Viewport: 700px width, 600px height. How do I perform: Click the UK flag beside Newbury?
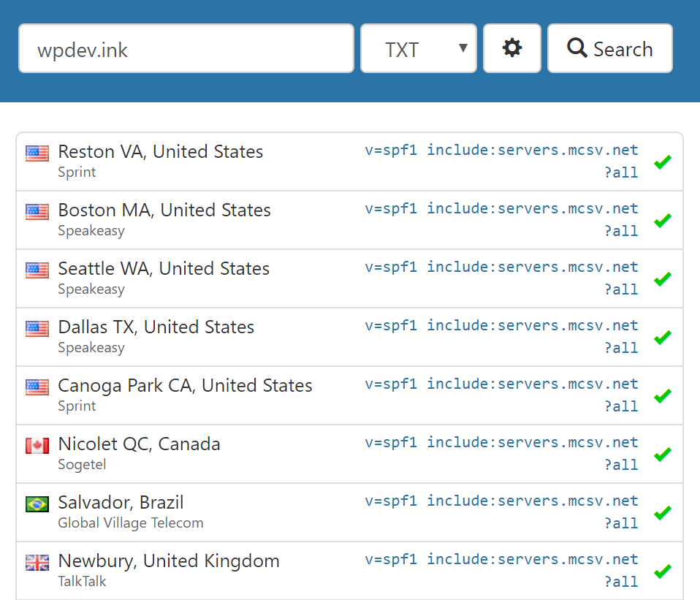click(37, 562)
